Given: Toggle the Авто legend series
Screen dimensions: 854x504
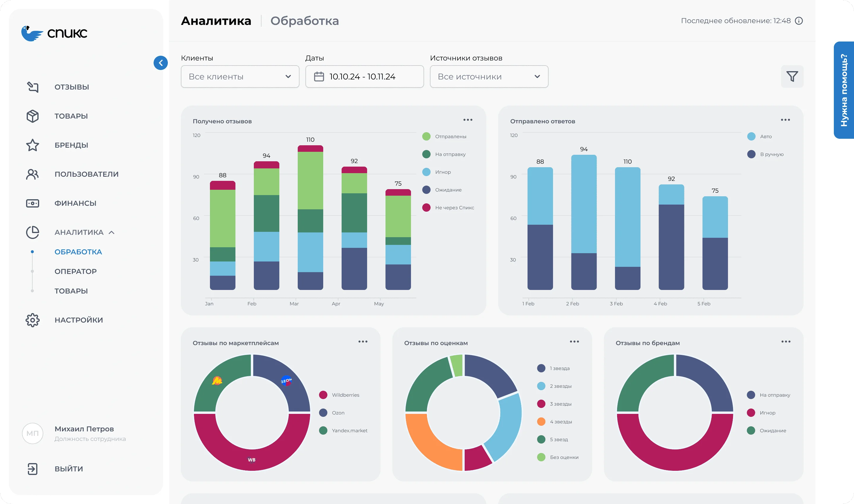Looking at the screenshot, I should pos(765,137).
